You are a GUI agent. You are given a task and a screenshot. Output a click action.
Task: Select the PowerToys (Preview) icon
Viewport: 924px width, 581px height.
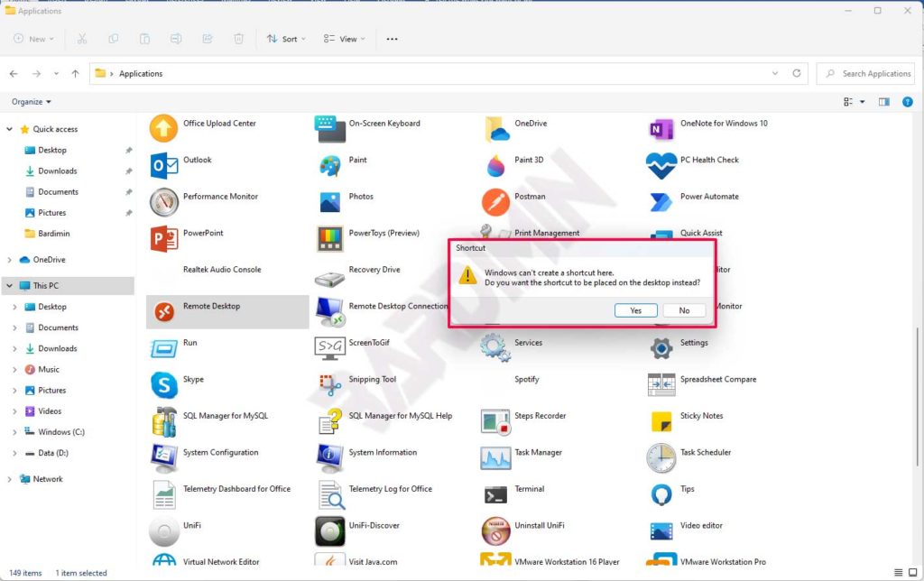[x=330, y=239]
